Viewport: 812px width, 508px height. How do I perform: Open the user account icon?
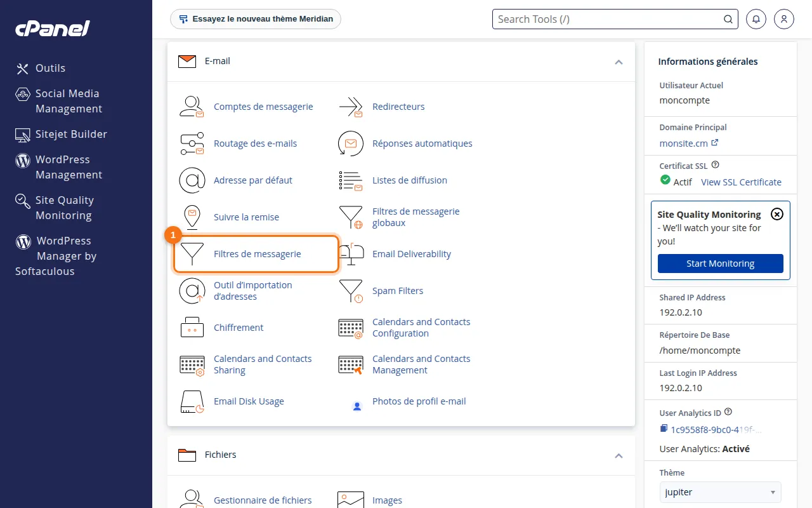click(x=784, y=19)
